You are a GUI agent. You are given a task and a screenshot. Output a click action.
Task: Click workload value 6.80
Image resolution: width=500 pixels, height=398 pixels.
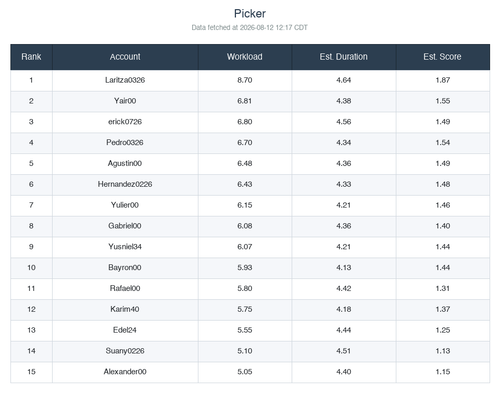coord(245,122)
